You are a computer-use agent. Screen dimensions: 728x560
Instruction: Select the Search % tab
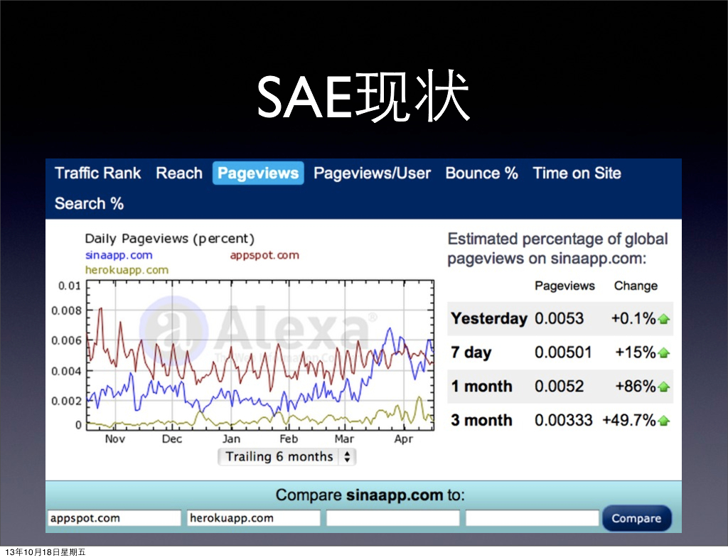[89, 203]
